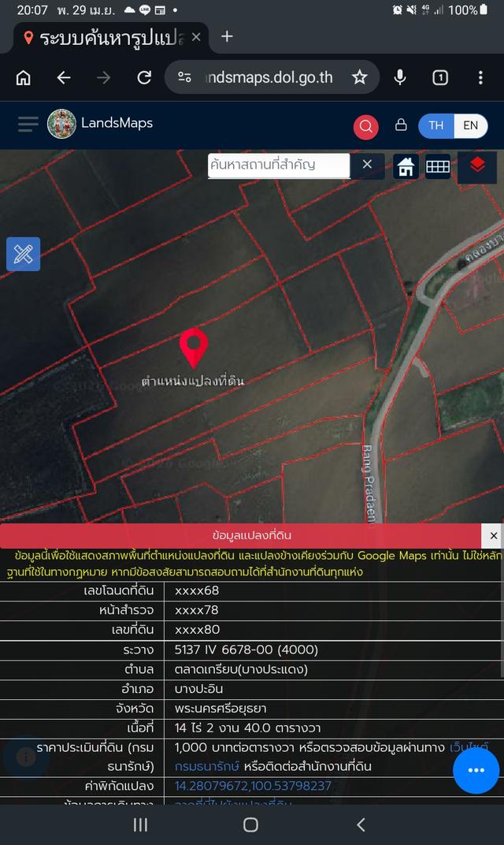Tap the browser forward arrow
The width and height of the screenshot is (504, 845).
click(103, 77)
